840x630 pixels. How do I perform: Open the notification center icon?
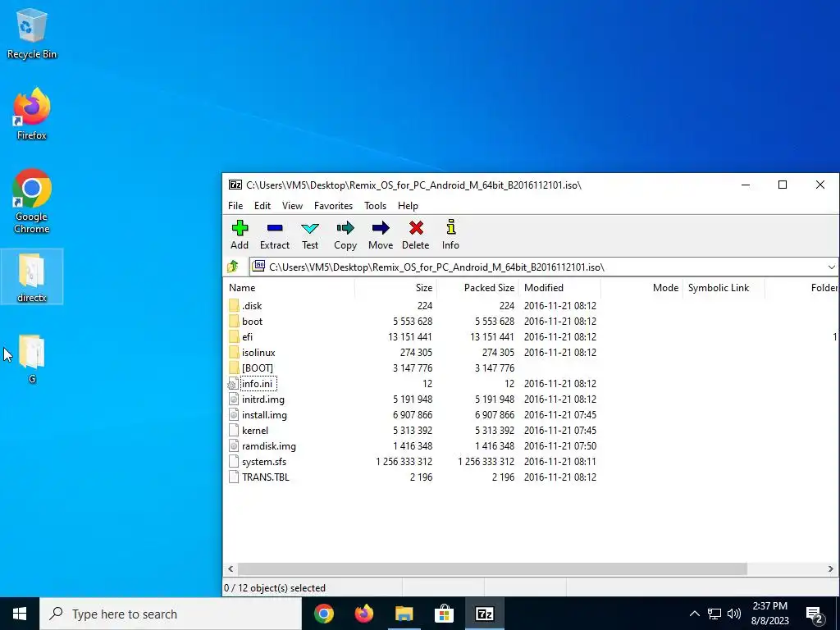point(815,614)
